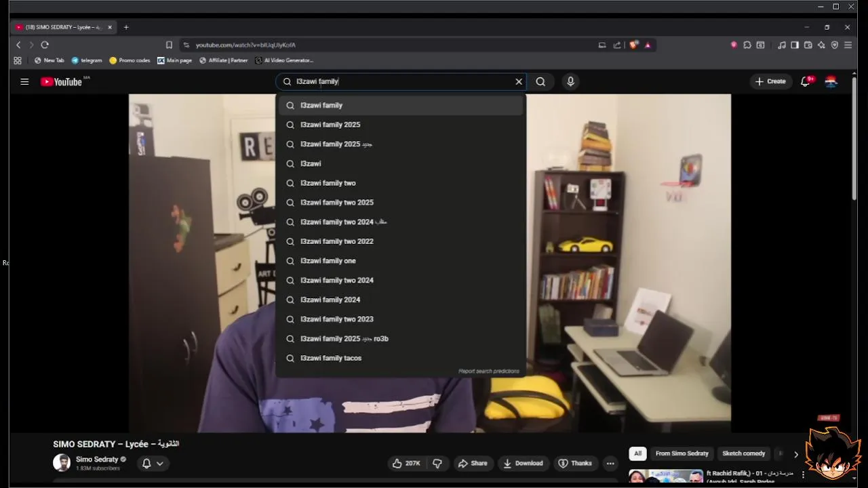Choose suggestion 'l3zawi family tacos'

[401, 358]
